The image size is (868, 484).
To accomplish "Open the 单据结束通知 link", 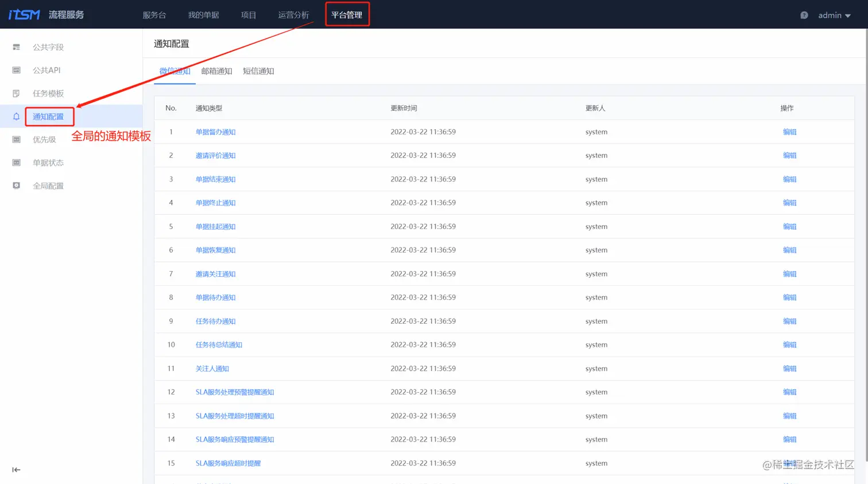I will (215, 179).
